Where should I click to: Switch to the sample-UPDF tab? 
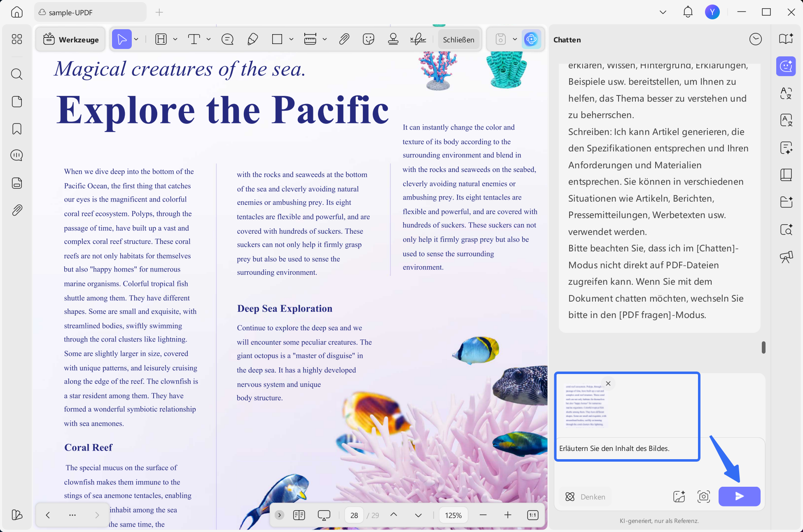point(90,12)
